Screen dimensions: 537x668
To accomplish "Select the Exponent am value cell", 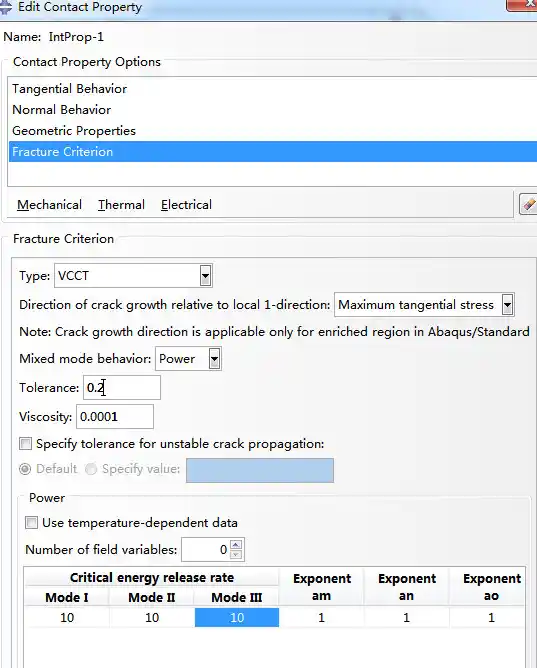I will pyautogui.click(x=322, y=617).
